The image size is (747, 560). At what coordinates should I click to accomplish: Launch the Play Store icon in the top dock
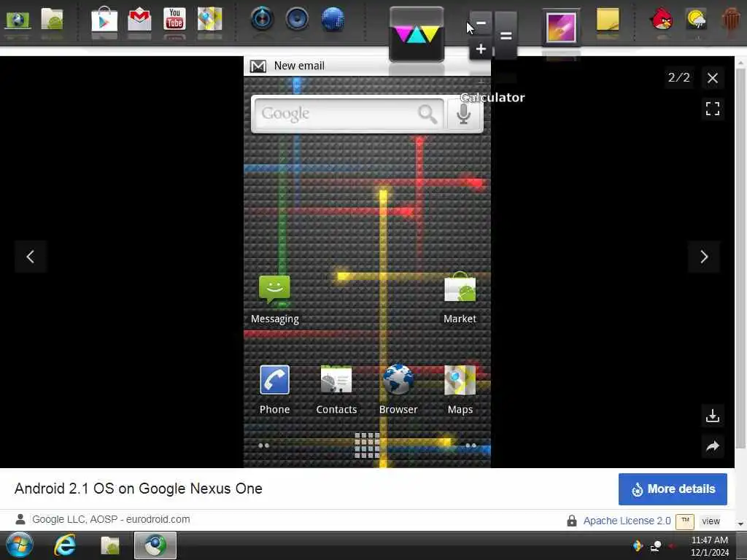(104, 20)
